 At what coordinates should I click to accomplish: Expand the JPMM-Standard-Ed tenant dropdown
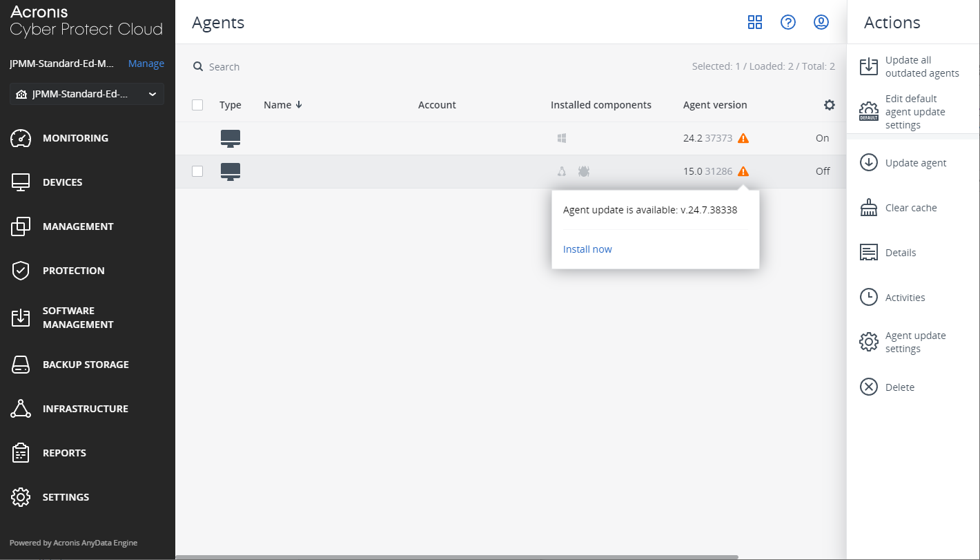coord(86,94)
